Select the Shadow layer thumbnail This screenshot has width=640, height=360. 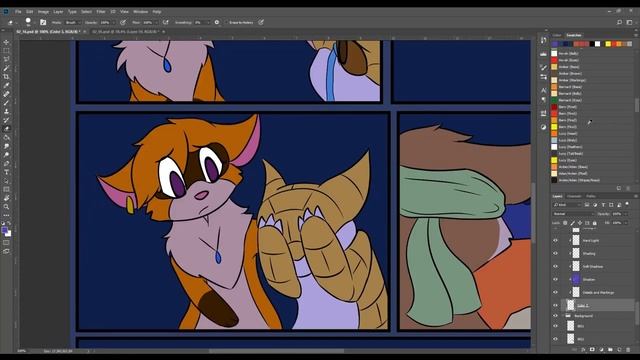pyautogui.click(x=576, y=279)
